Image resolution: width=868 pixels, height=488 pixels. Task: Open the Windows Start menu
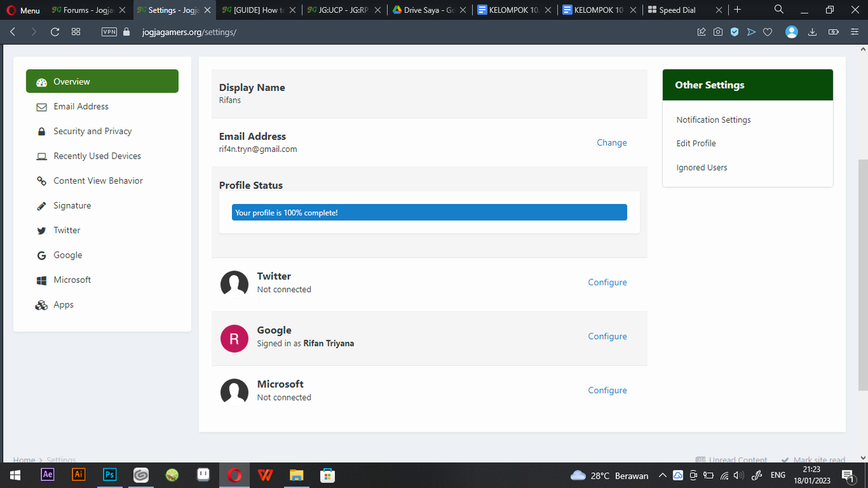[15, 475]
